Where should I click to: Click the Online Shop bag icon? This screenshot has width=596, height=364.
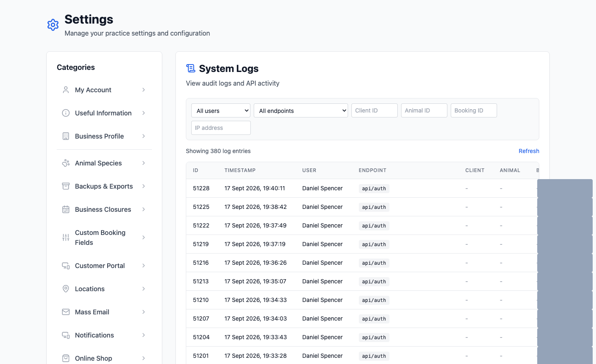(x=66, y=358)
